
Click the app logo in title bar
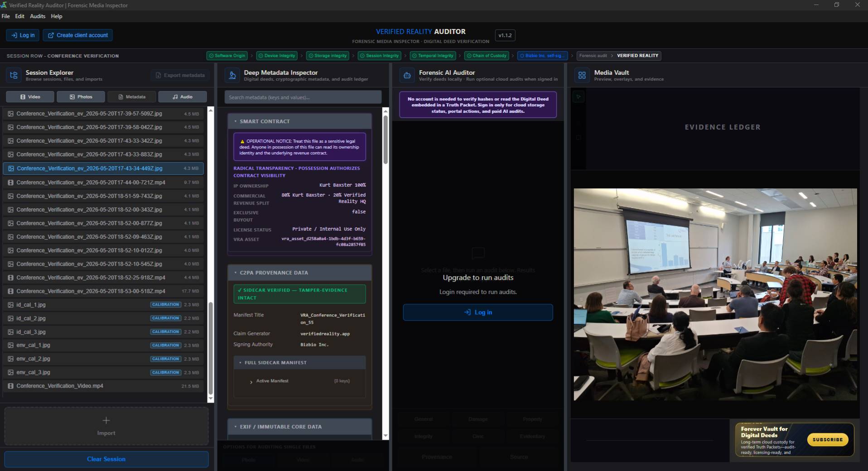[4, 5]
